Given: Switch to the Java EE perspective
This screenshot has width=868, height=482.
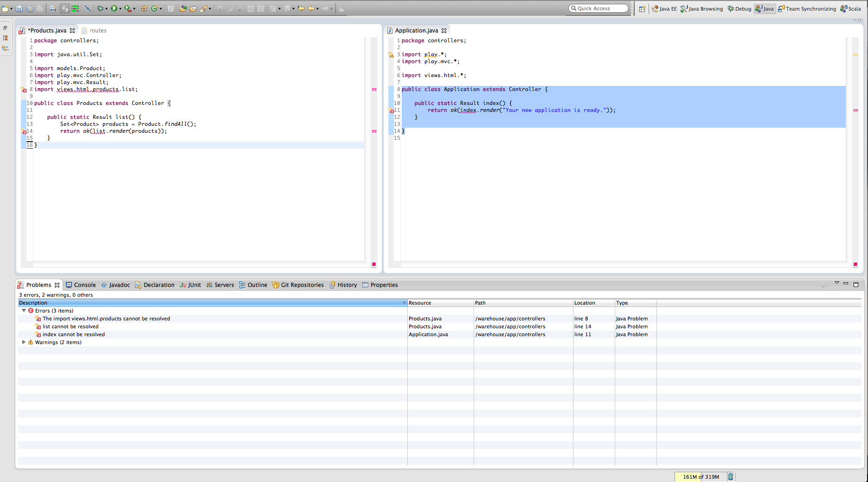Looking at the screenshot, I should [x=664, y=9].
